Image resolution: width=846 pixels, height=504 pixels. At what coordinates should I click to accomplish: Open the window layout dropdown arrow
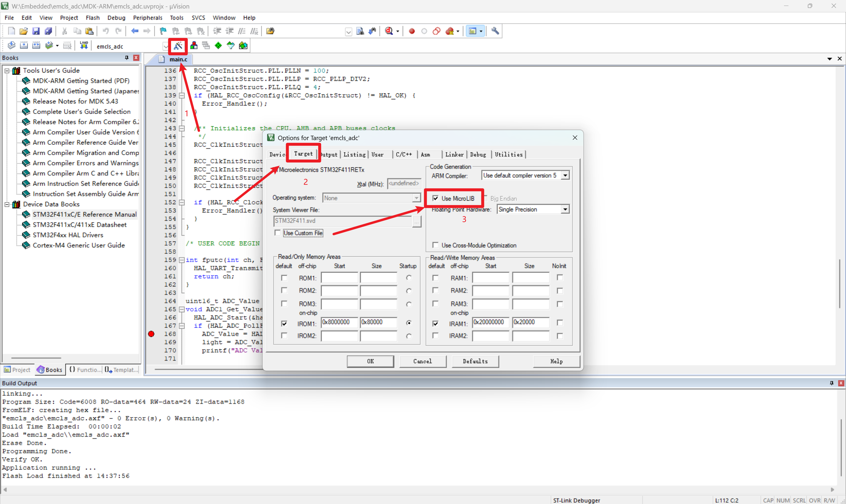[x=481, y=32]
